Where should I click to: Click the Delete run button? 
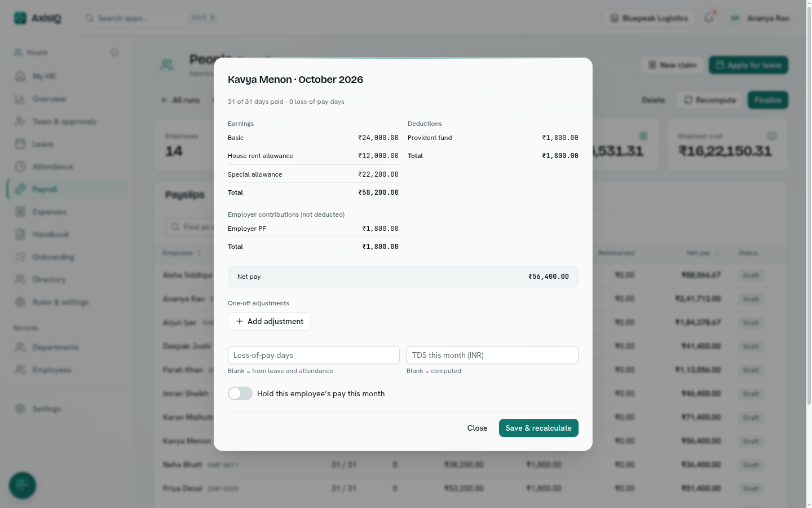coord(653,100)
